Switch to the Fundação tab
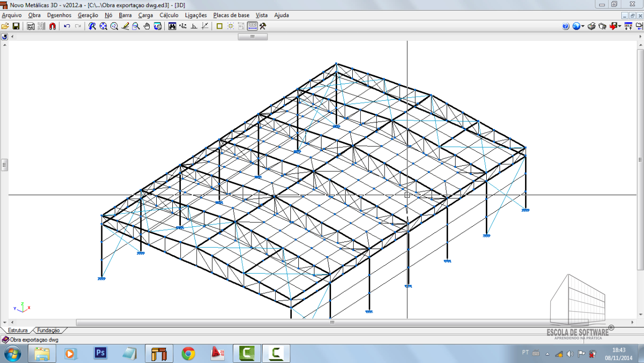This screenshot has width=644, height=363. [x=48, y=330]
